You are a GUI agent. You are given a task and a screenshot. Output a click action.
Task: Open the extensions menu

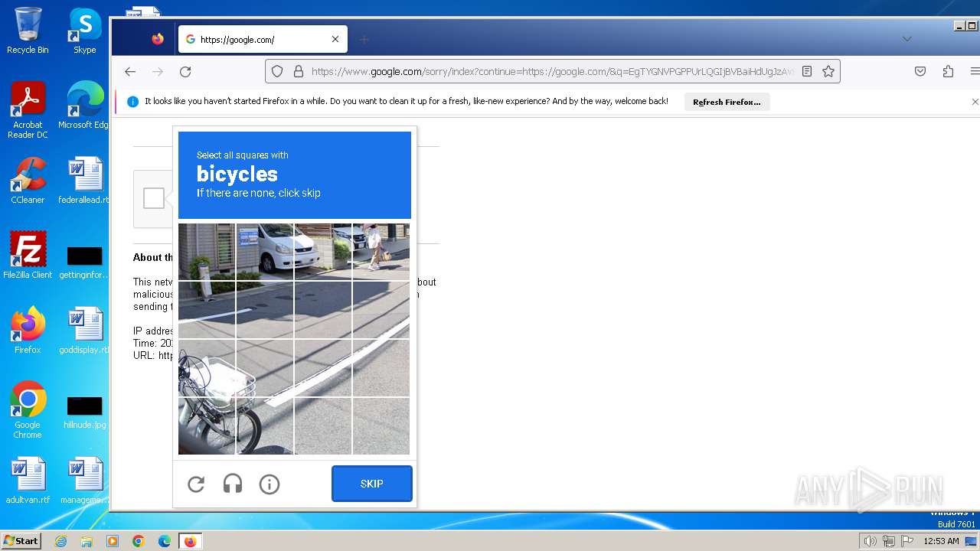point(948,71)
